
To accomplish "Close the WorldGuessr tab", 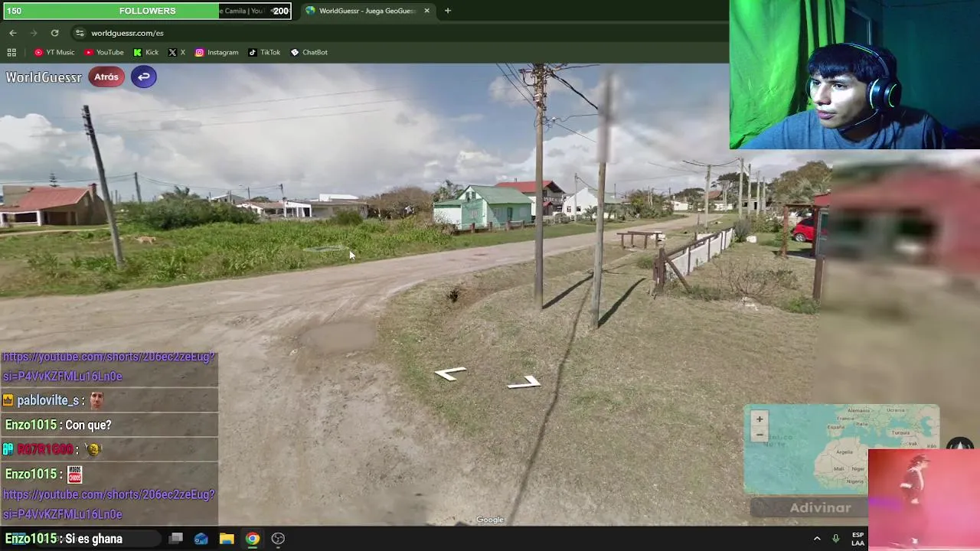I will 426,11.
